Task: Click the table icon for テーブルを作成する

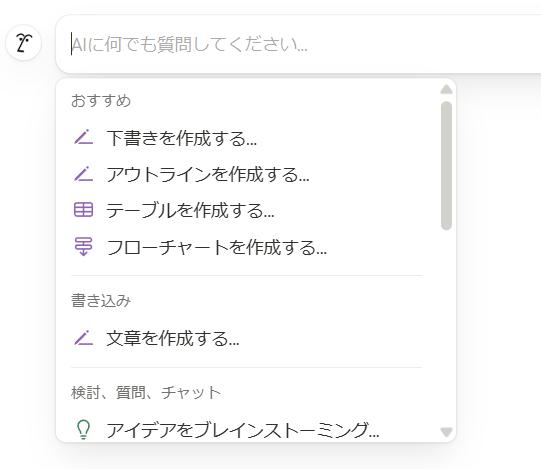Action: click(x=83, y=210)
